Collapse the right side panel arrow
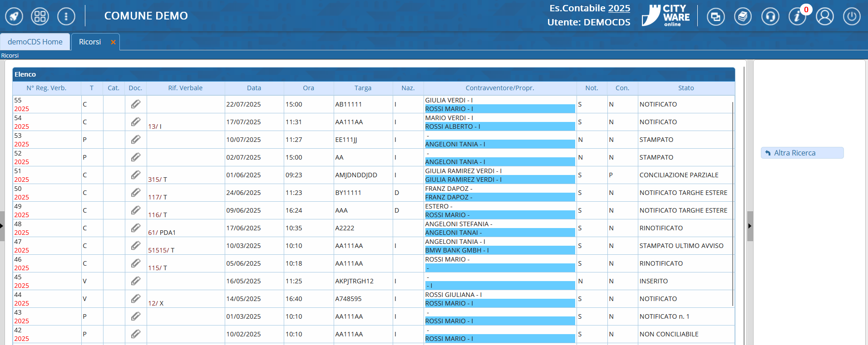Viewport: 868px width, 345px height. (750, 226)
